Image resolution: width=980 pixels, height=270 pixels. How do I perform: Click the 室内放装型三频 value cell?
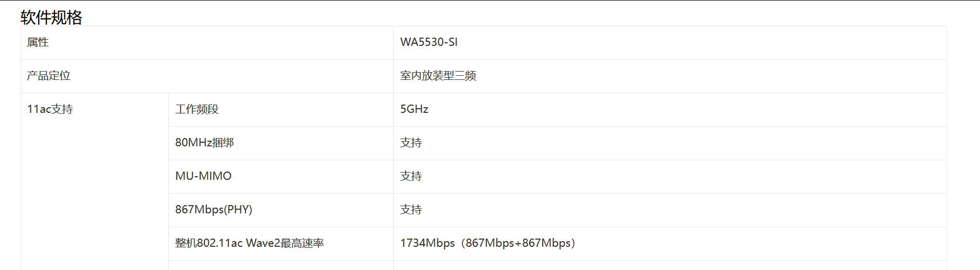click(437, 76)
